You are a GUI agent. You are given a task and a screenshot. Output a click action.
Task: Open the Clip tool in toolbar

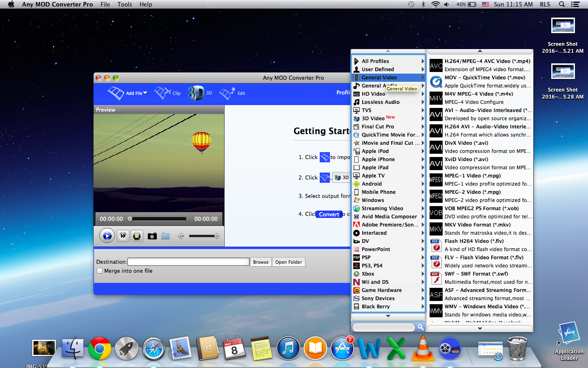167,93
